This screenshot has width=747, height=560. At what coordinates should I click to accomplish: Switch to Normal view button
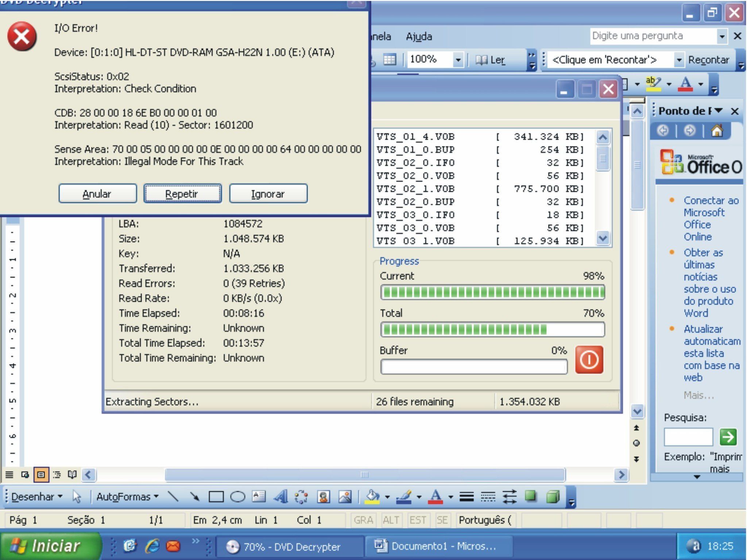[x=9, y=474]
